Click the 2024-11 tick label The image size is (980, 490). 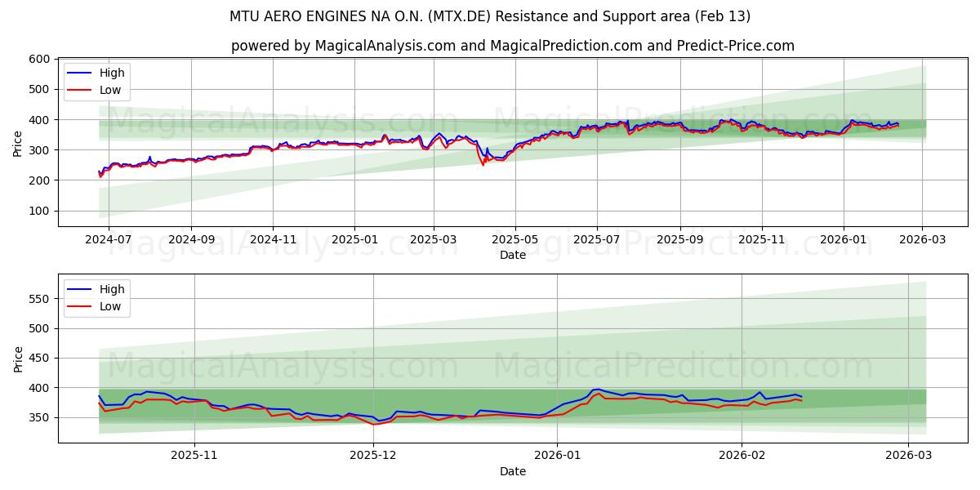pos(273,241)
